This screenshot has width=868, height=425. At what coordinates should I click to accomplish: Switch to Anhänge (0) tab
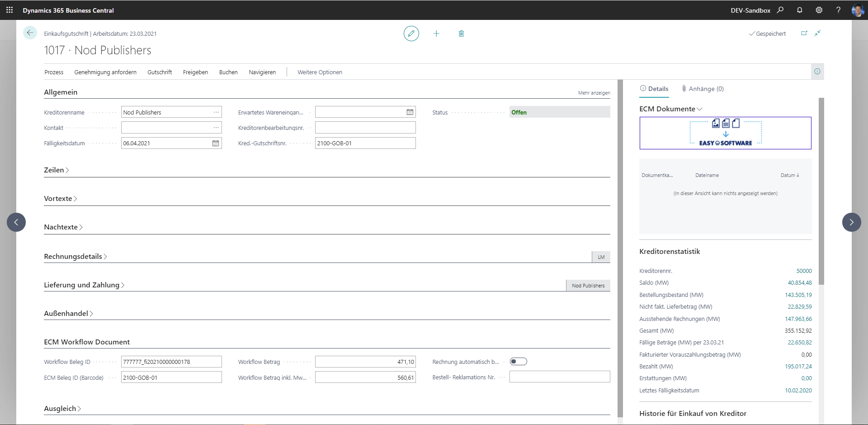[703, 89]
